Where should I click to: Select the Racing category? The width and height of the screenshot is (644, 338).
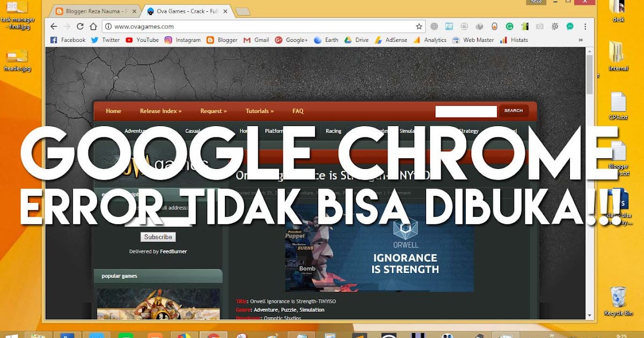[333, 131]
